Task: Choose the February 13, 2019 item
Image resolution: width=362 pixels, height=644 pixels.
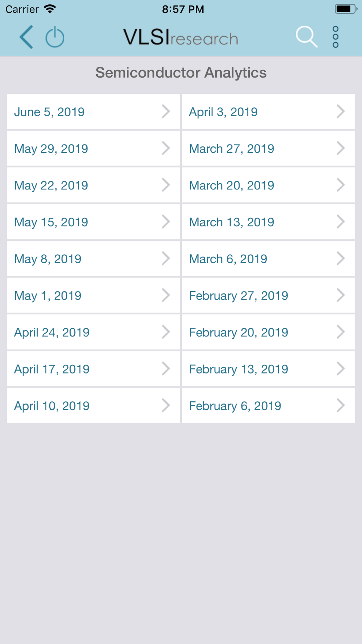Action: pos(268,369)
